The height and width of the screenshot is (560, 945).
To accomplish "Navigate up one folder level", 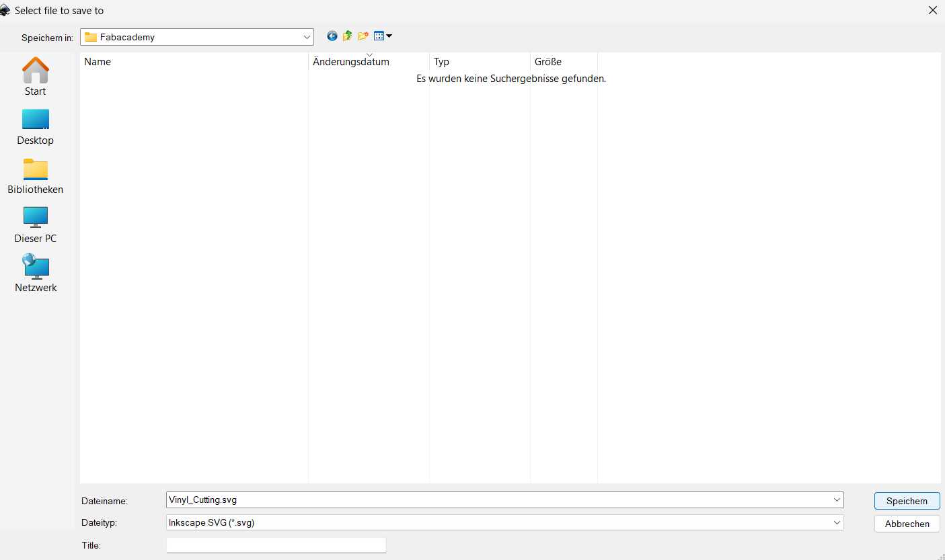I will (x=347, y=36).
